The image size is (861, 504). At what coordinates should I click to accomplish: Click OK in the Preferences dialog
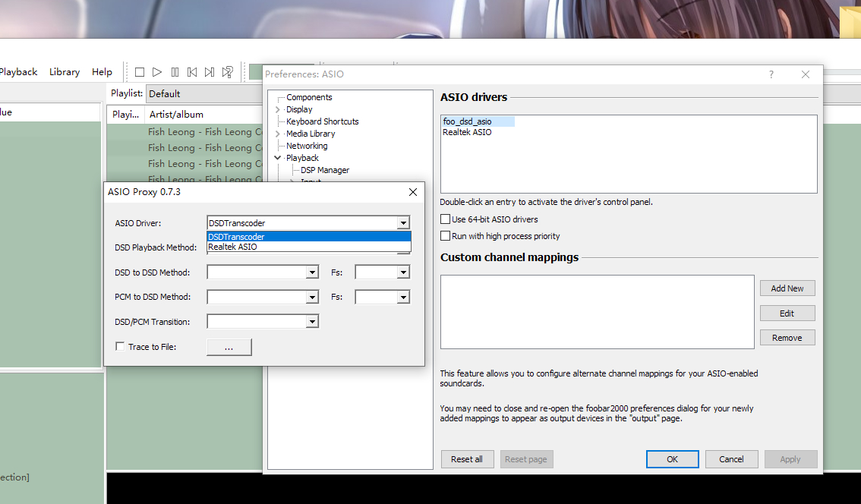pyautogui.click(x=672, y=459)
